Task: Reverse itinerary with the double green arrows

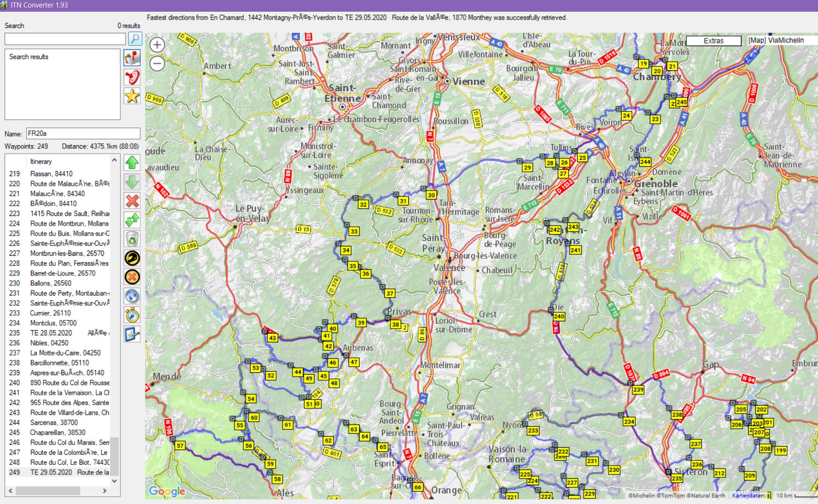Action: [132, 220]
